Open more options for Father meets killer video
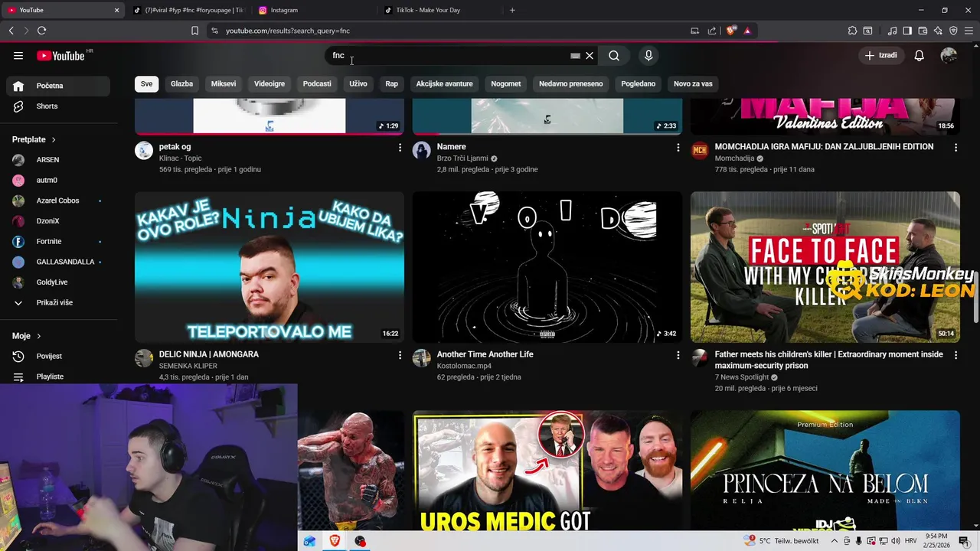The width and height of the screenshot is (980, 551). click(x=955, y=355)
